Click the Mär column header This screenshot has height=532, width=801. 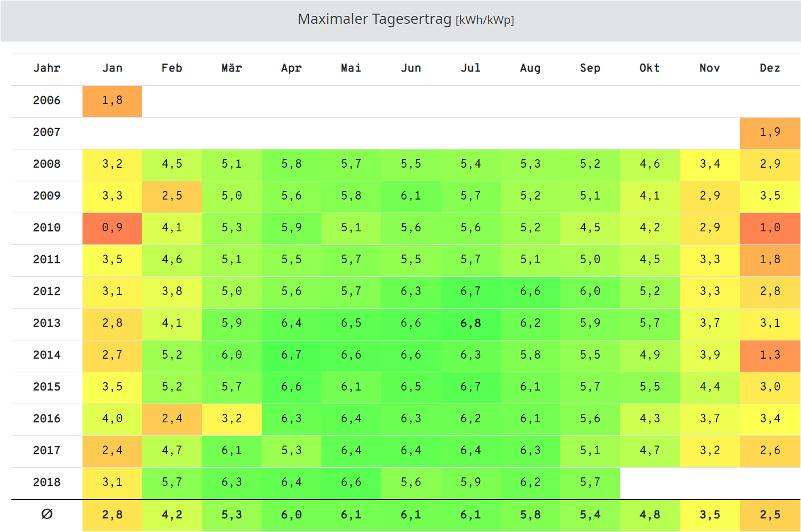(232, 68)
